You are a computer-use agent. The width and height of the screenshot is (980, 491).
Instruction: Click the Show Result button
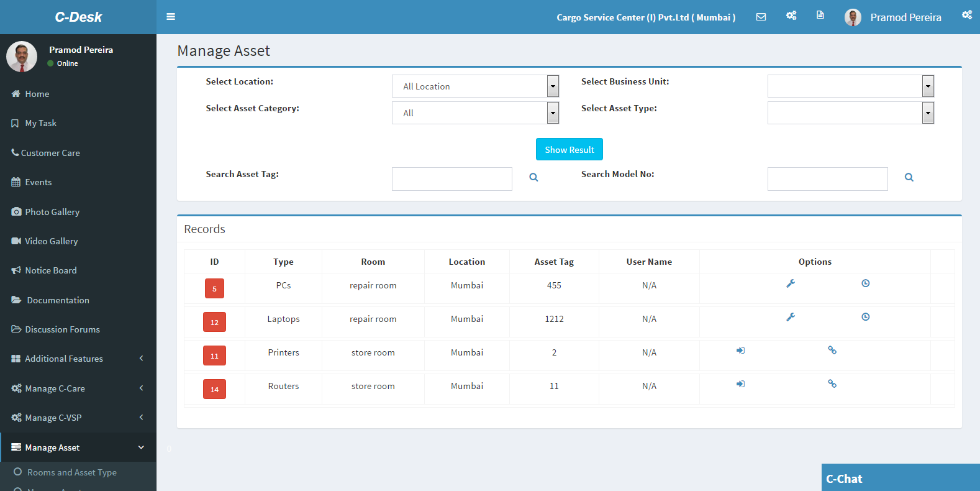pos(569,149)
